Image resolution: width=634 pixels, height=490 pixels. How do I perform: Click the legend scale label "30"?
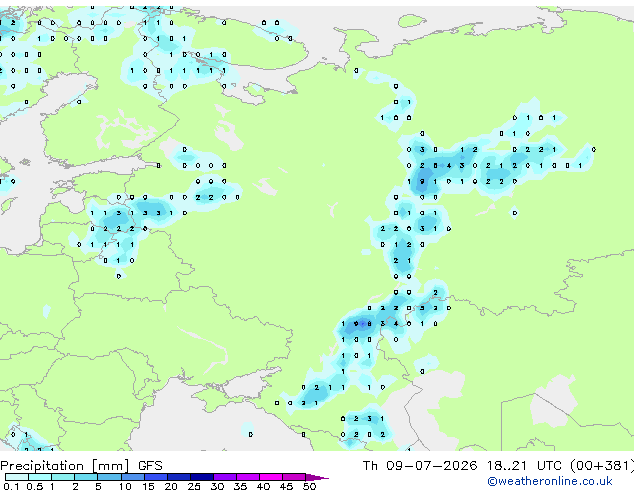[x=217, y=486]
